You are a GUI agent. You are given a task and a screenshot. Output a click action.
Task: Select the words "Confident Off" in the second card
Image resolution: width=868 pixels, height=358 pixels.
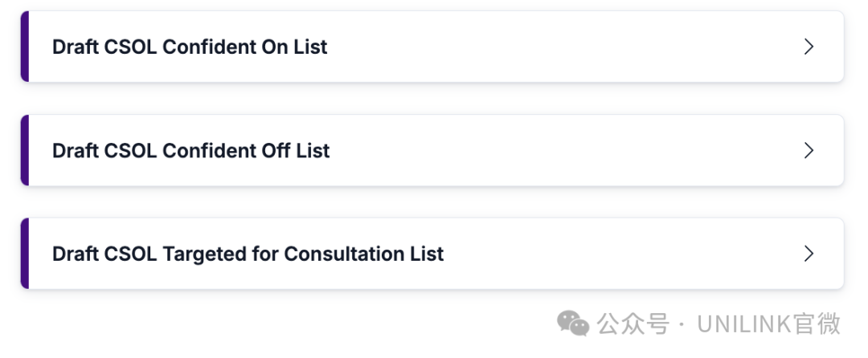pyautogui.click(x=234, y=151)
